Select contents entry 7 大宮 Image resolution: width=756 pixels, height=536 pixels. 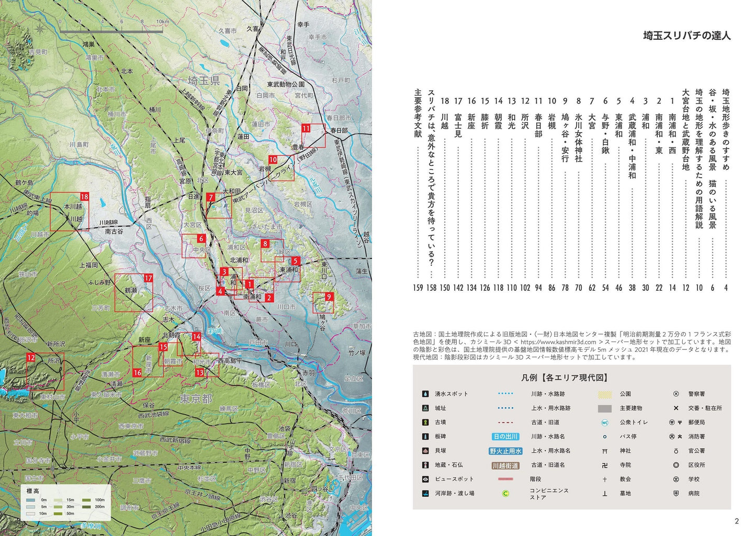coord(592,112)
